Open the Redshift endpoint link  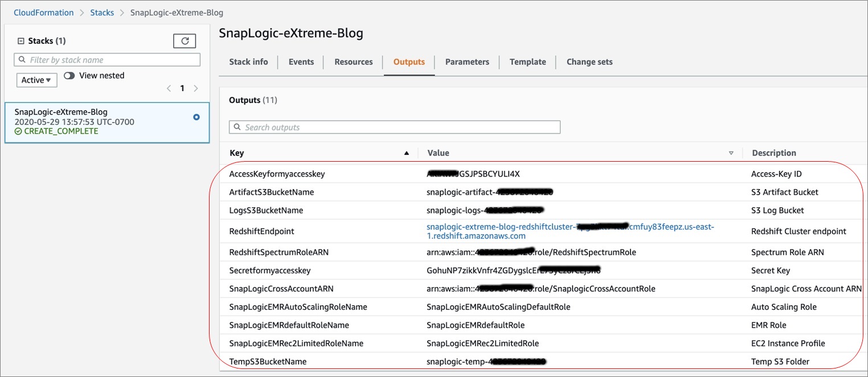570,231
